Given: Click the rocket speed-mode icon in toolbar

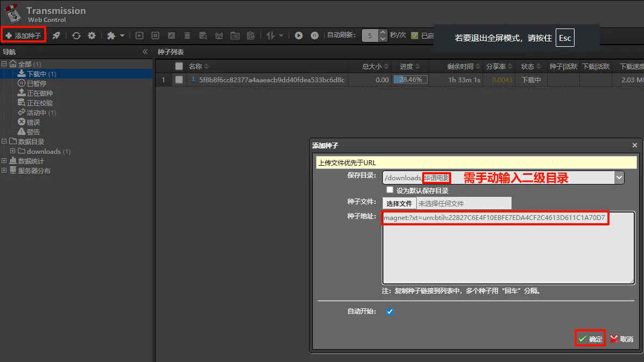Looking at the screenshot, I should click(56, 36).
